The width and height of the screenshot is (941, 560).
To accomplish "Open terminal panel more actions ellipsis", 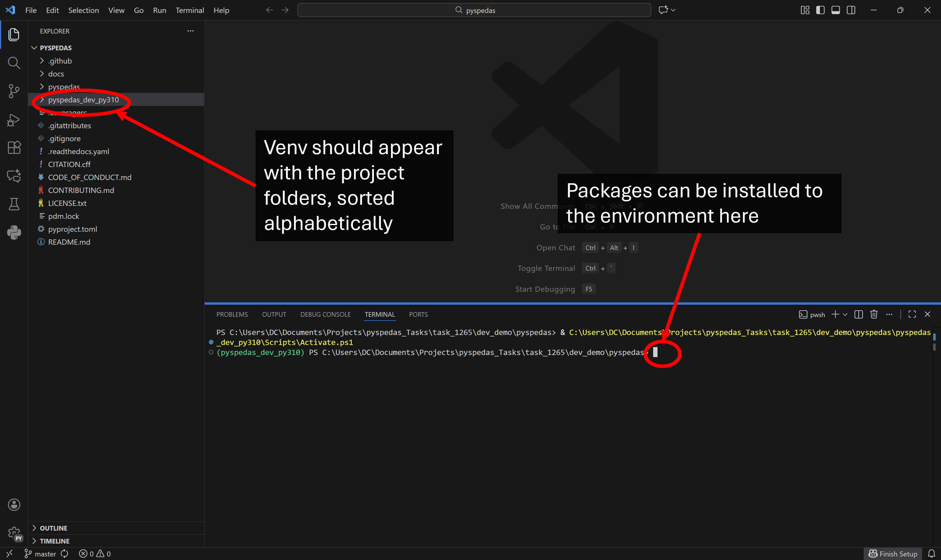I will click(889, 314).
